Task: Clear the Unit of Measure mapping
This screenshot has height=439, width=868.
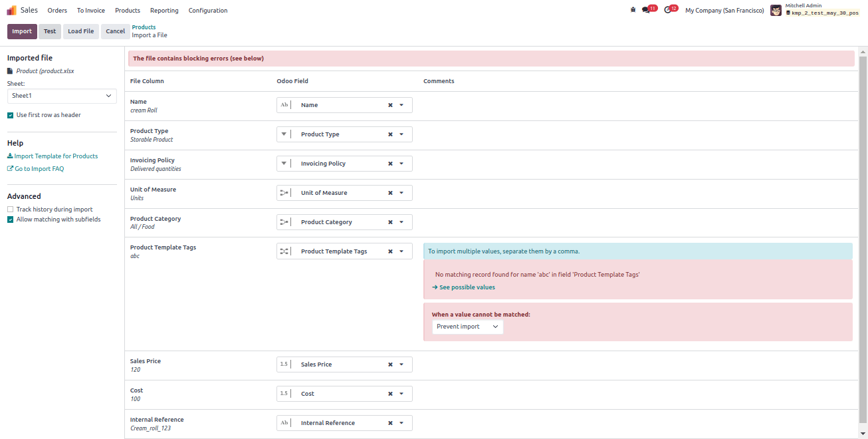Action: tap(391, 193)
